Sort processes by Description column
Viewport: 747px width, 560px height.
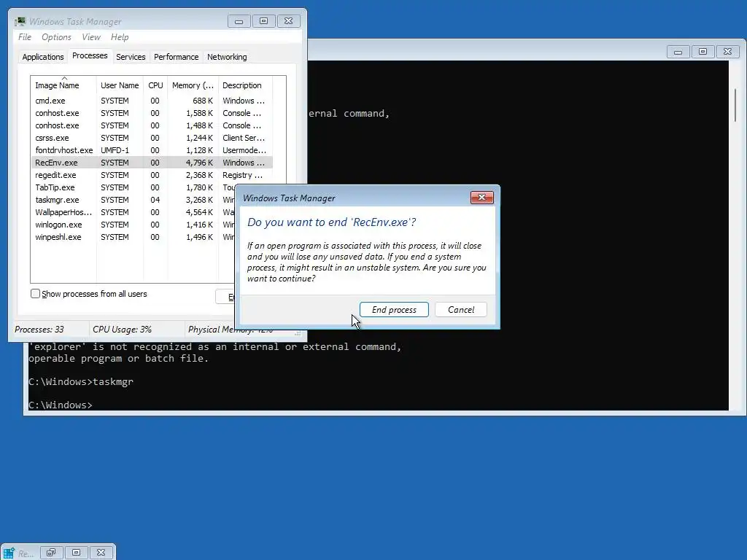tap(245, 85)
